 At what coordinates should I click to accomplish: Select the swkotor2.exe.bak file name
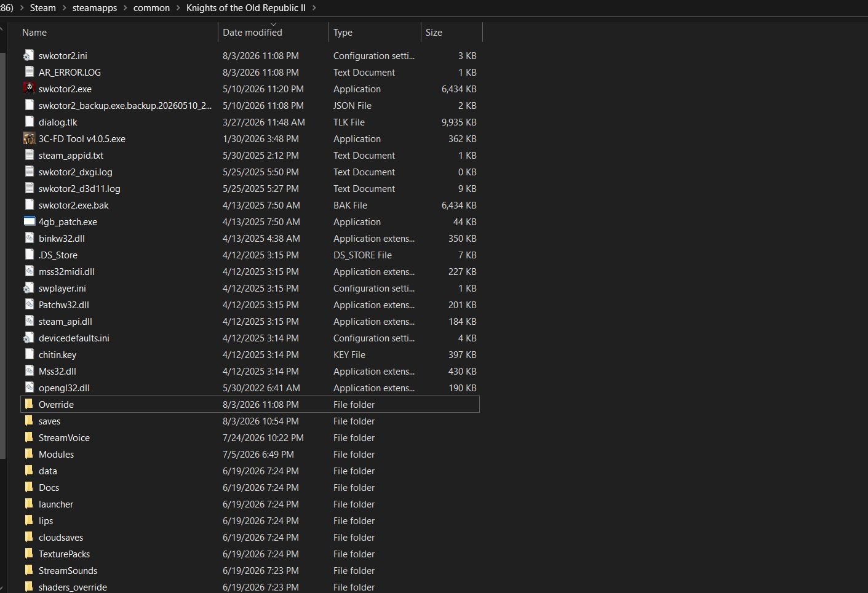click(x=74, y=205)
